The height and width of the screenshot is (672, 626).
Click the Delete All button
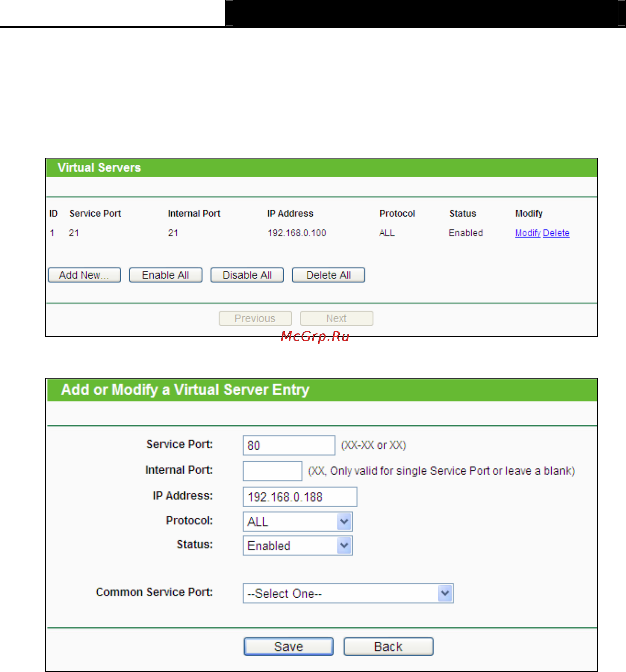tap(328, 275)
